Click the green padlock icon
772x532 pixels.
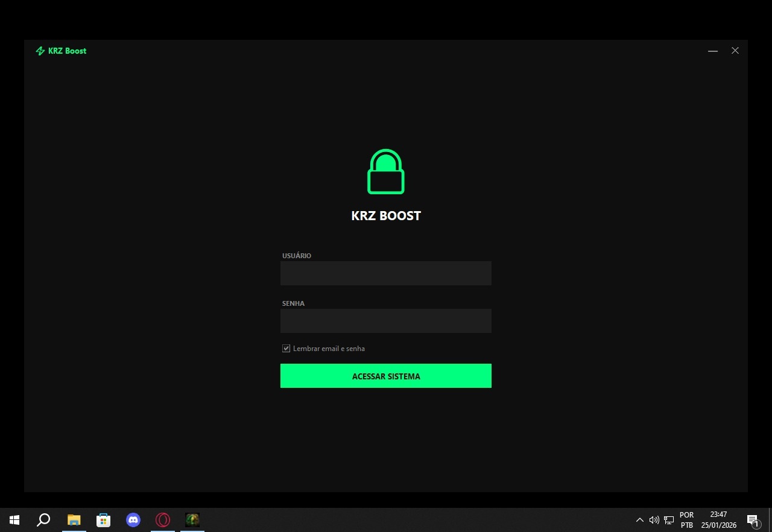click(x=386, y=172)
